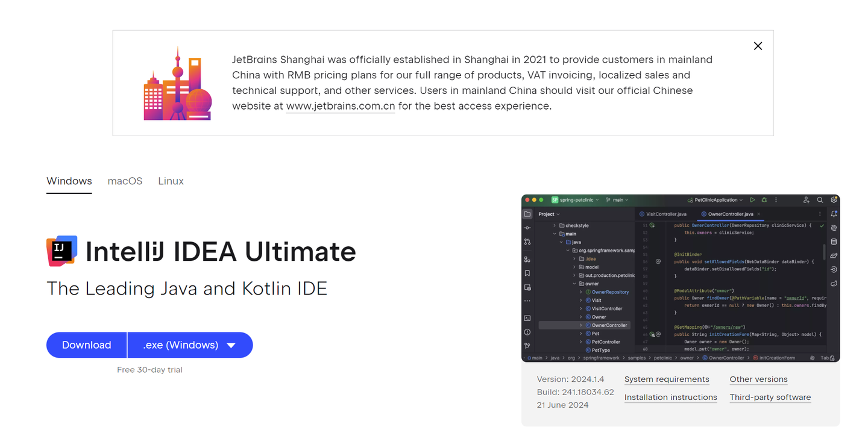The image size is (868, 427).
Task: Click the Build: 241.18034.62 text
Action: coord(575,392)
